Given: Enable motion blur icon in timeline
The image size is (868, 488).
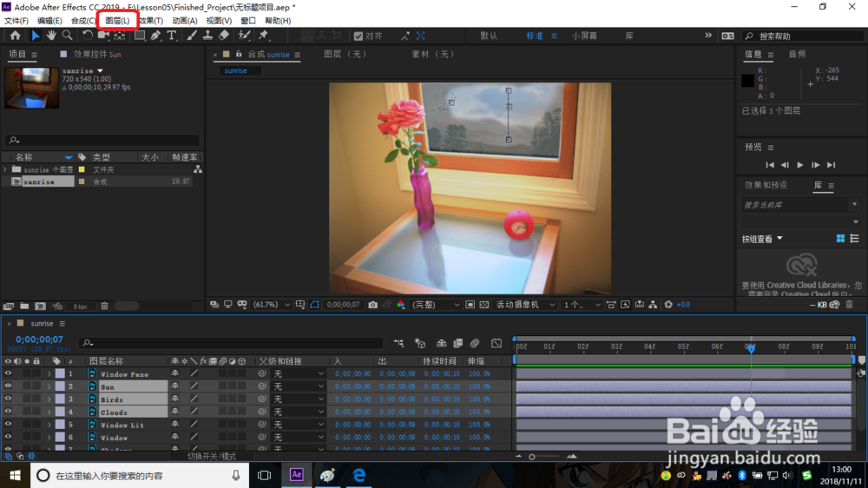Looking at the screenshot, I should coord(475,344).
